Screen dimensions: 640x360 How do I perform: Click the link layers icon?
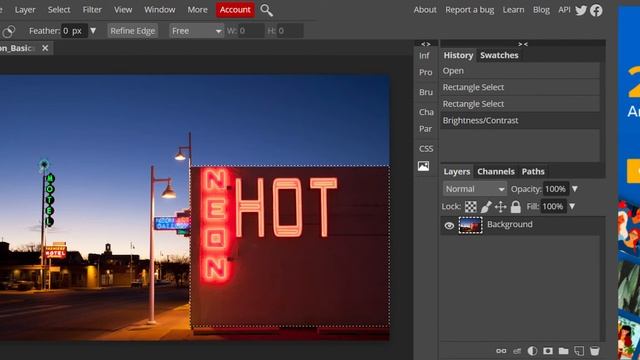[501, 351]
